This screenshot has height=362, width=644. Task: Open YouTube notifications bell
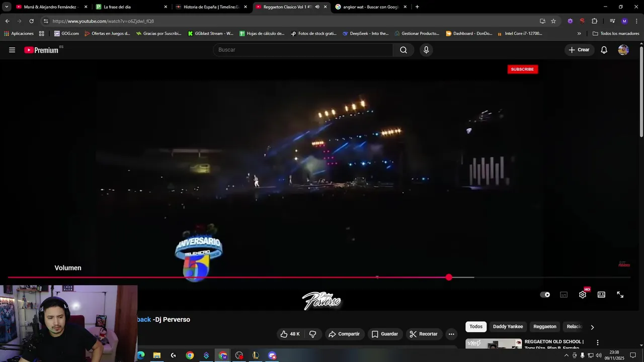point(604,50)
